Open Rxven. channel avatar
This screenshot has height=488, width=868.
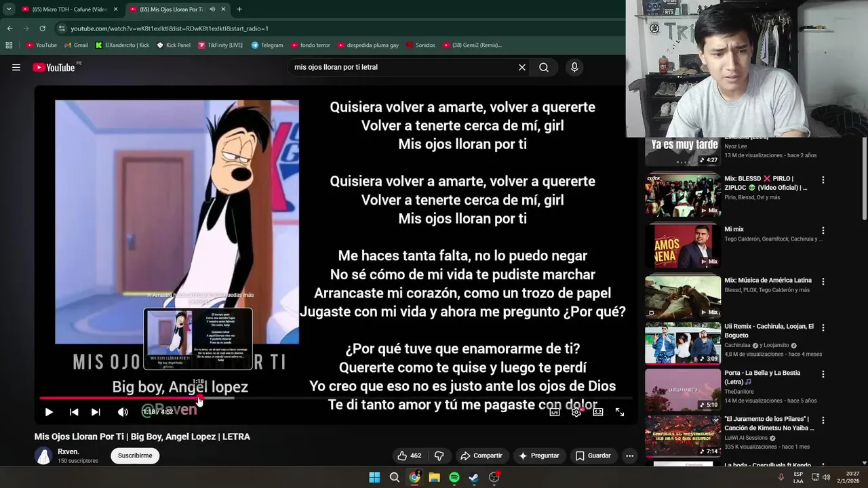tap(43, 455)
